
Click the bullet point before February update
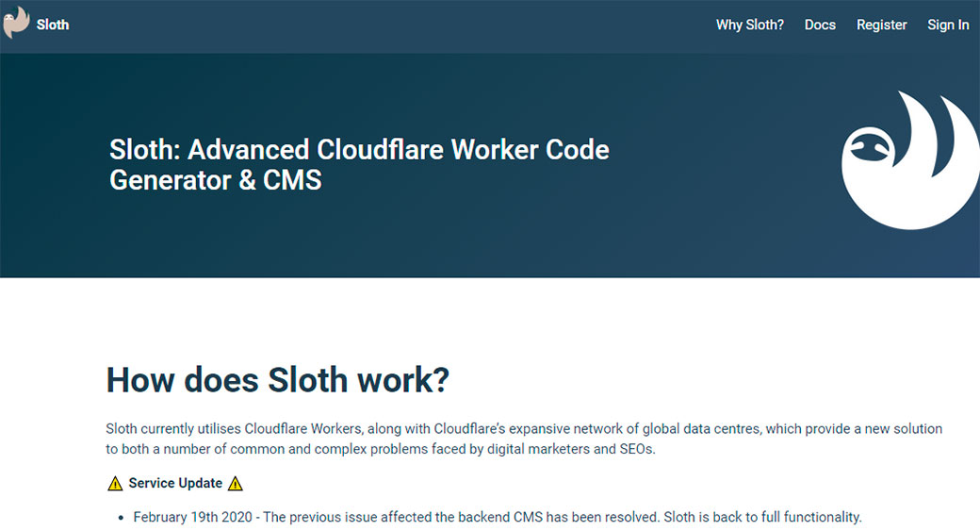pos(122,518)
